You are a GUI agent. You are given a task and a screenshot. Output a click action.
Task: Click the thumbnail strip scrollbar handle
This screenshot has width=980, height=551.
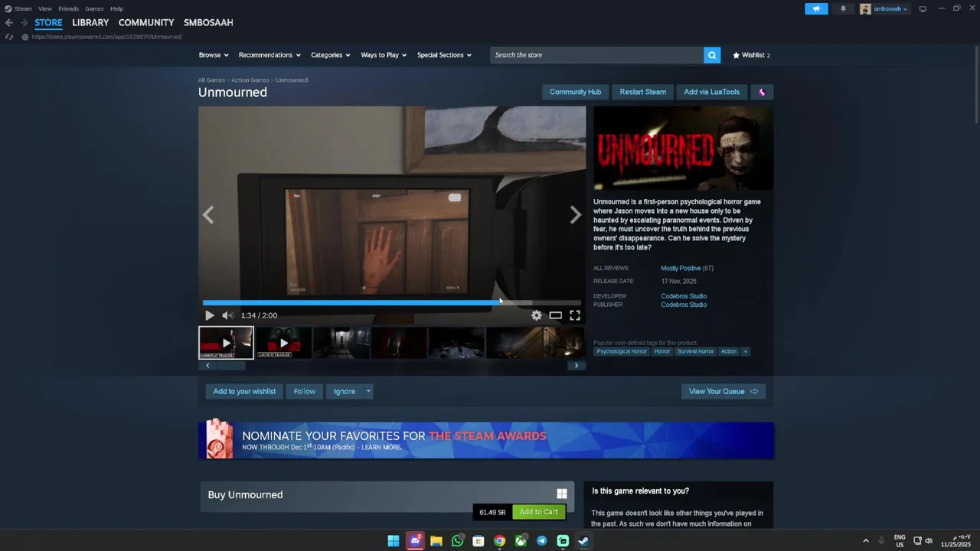pyautogui.click(x=230, y=366)
